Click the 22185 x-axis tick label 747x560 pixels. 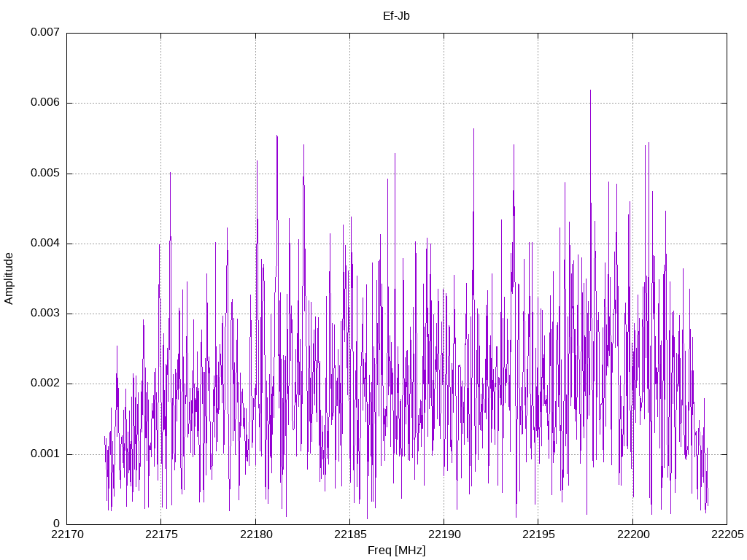[x=350, y=534]
